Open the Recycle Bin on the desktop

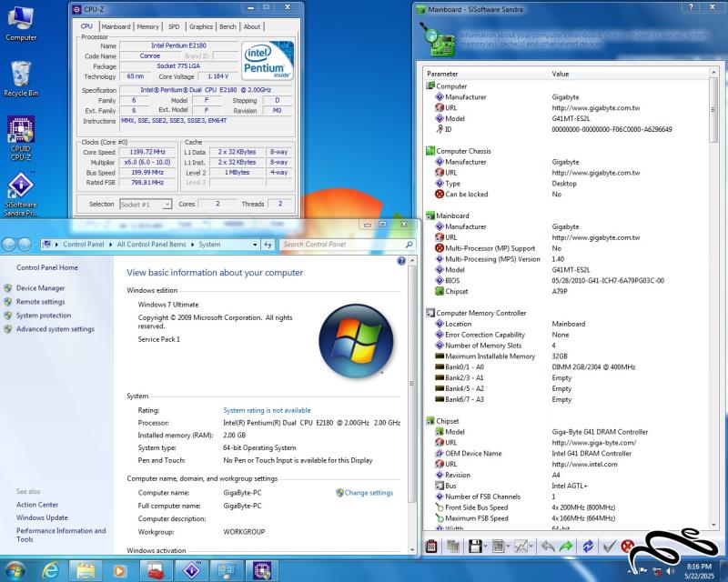pyautogui.click(x=20, y=79)
